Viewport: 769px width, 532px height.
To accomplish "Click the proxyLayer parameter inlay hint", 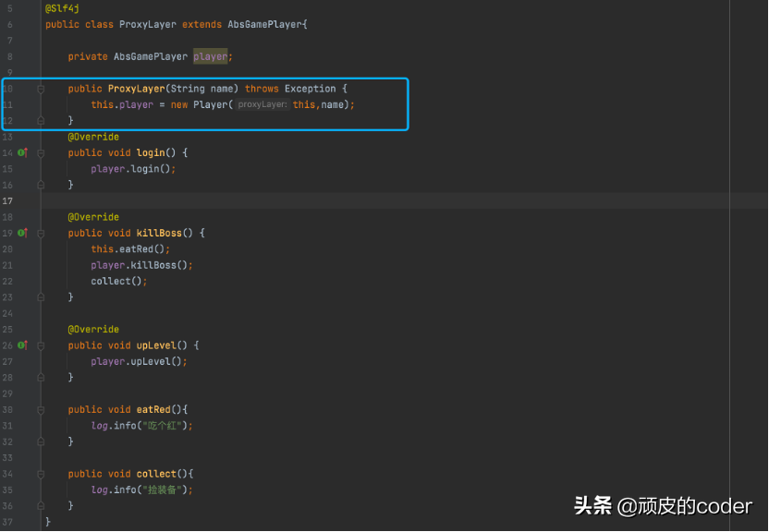I will pyautogui.click(x=262, y=105).
